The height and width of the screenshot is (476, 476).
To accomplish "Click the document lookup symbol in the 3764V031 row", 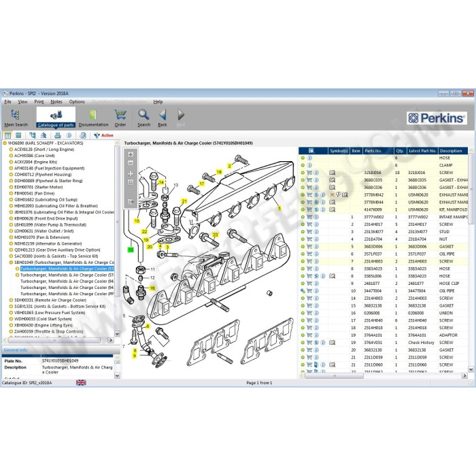I will [333, 343].
